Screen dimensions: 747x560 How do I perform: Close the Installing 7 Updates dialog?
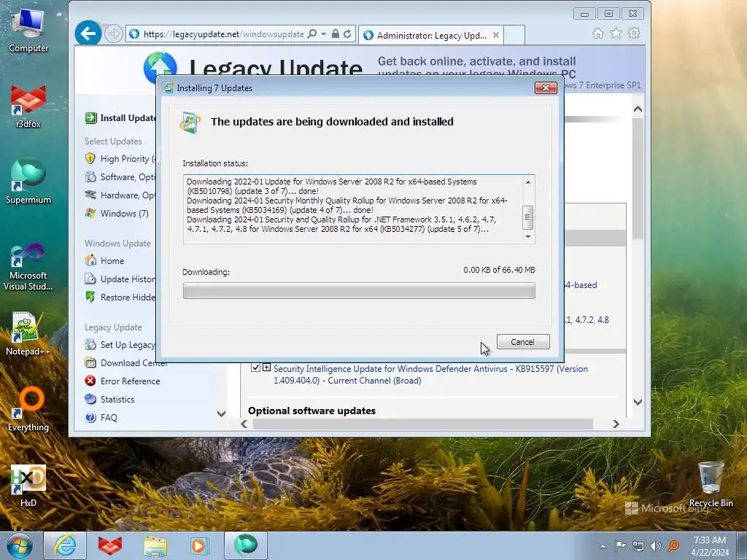coord(546,87)
